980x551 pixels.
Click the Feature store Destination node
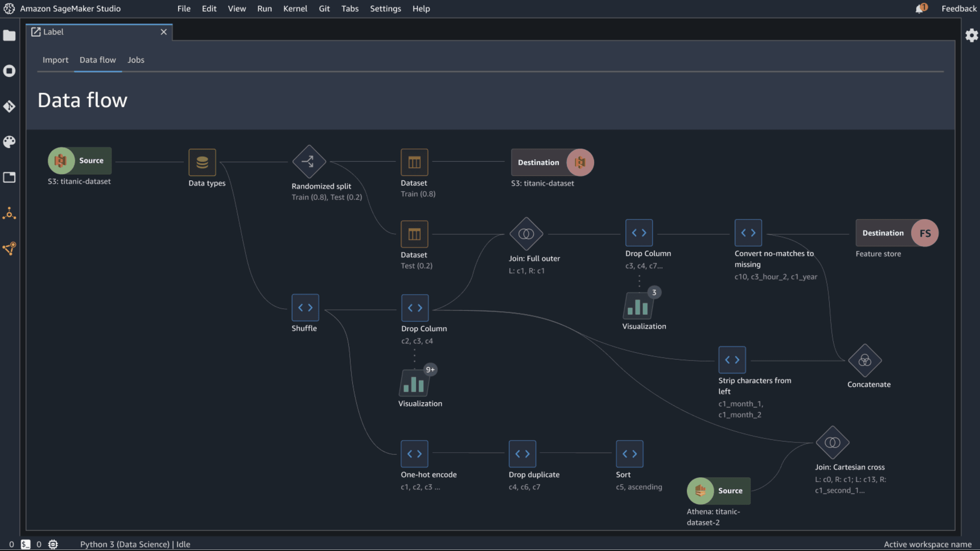pyautogui.click(x=896, y=233)
